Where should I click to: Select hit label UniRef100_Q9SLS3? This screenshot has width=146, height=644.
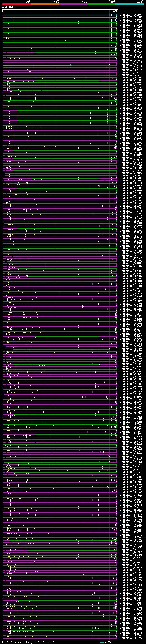point(131,379)
